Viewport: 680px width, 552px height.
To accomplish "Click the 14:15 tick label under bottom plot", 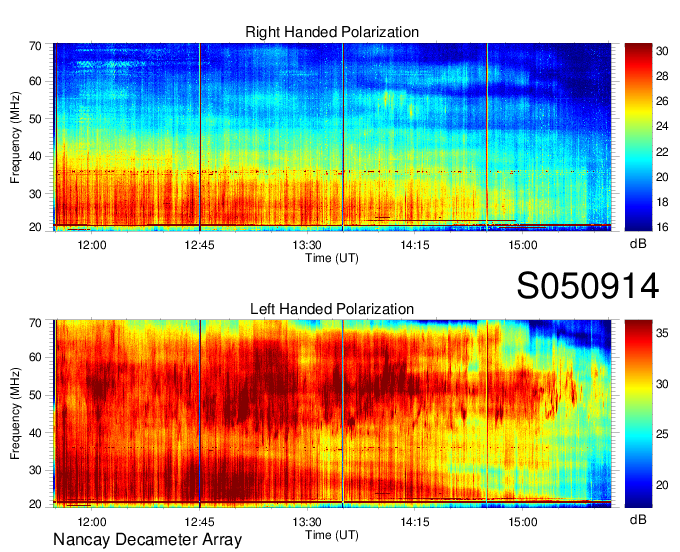I will point(415,522).
